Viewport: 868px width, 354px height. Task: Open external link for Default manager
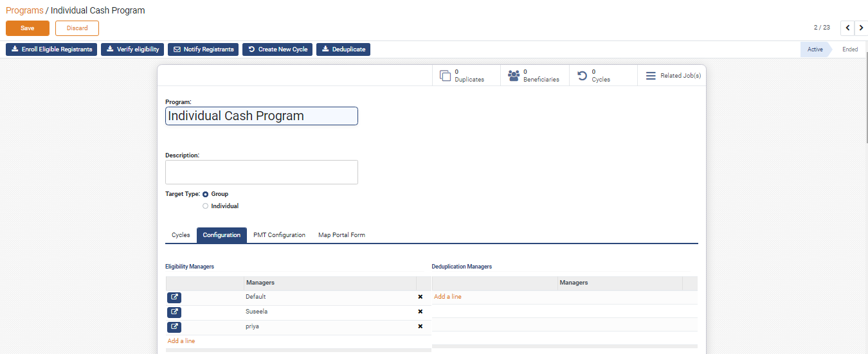coord(174,297)
